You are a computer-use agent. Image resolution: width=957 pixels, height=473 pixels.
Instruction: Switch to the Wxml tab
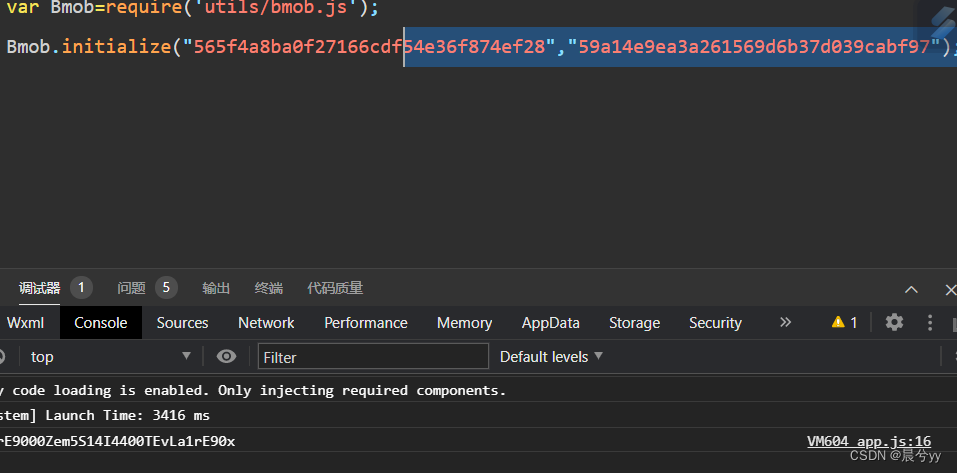coord(26,322)
